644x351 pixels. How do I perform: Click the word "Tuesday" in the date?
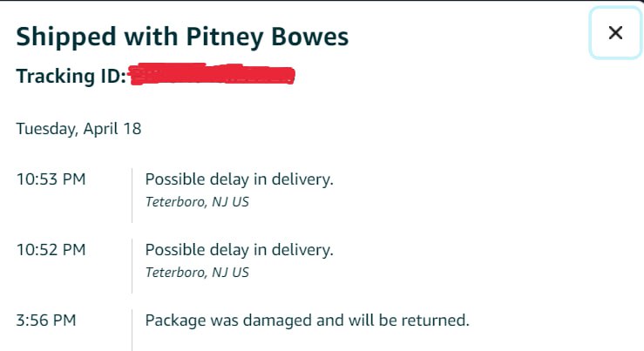pyautogui.click(x=45, y=129)
